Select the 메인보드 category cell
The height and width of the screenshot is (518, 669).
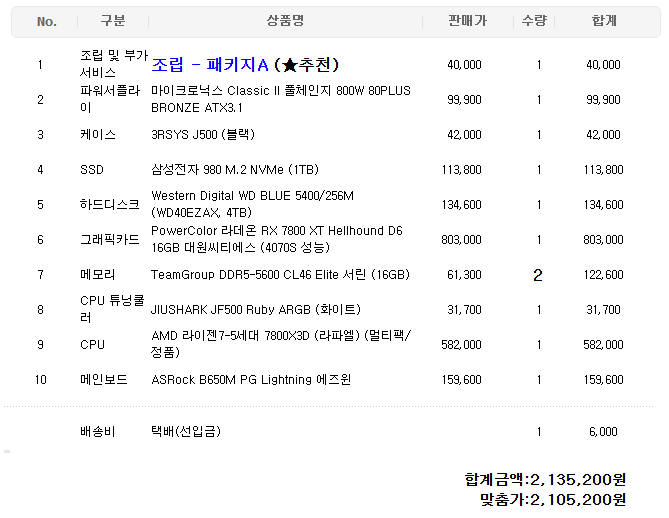pos(104,379)
